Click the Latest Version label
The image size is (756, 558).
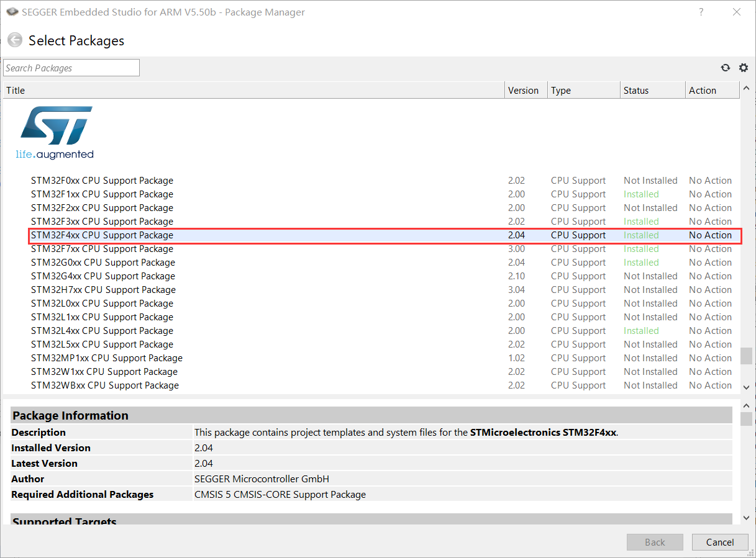point(44,464)
